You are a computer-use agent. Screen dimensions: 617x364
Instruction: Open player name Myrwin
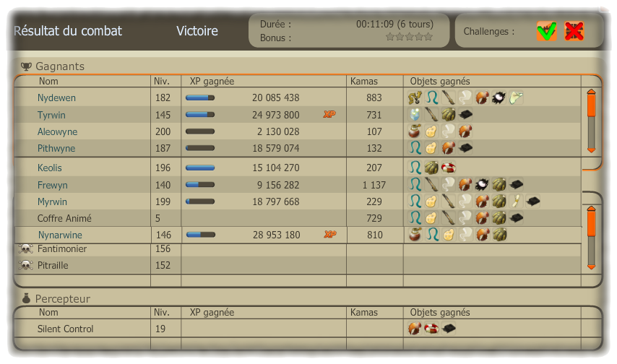(52, 202)
